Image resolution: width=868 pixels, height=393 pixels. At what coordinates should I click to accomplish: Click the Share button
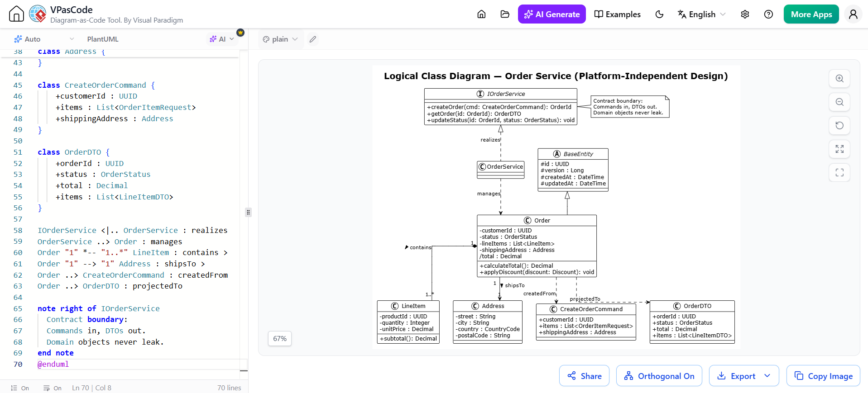pyautogui.click(x=584, y=376)
